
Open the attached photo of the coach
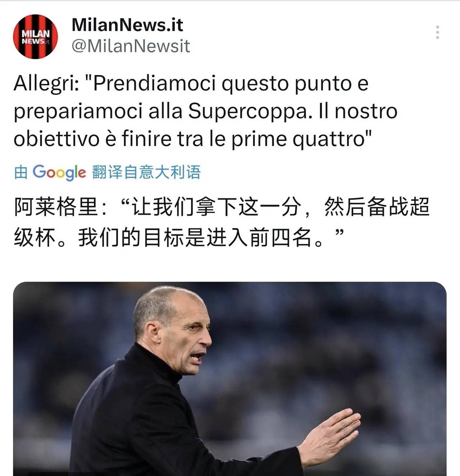tap(230, 379)
